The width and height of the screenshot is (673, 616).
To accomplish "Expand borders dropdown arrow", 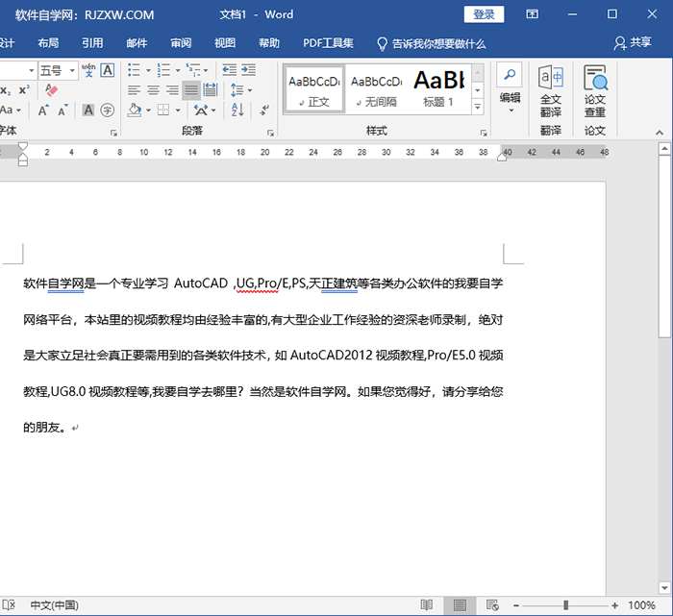I will (178, 111).
